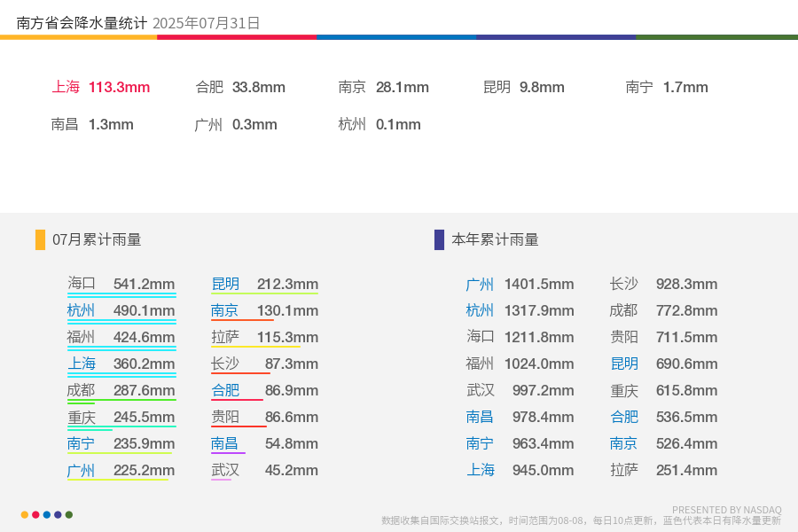Click the 1.7mm value for 南宁
Image resolution: width=798 pixels, height=532 pixels.
coord(685,87)
